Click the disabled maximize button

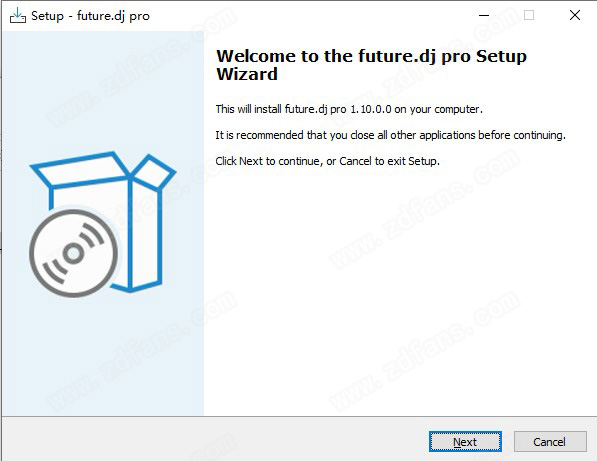(529, 16)
